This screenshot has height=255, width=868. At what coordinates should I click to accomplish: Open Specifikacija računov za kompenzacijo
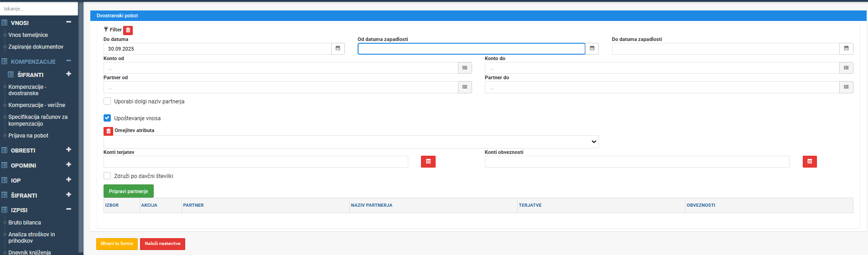(38, 120)
